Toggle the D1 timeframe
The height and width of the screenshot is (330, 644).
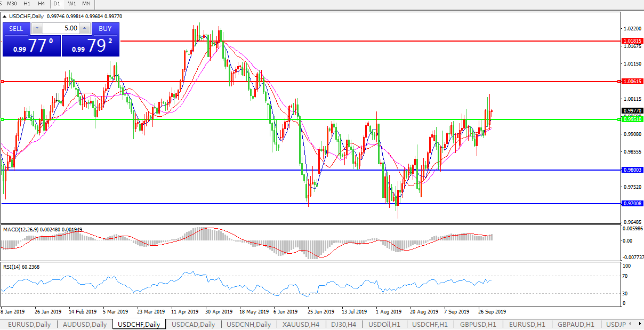(x=58, y=4)
